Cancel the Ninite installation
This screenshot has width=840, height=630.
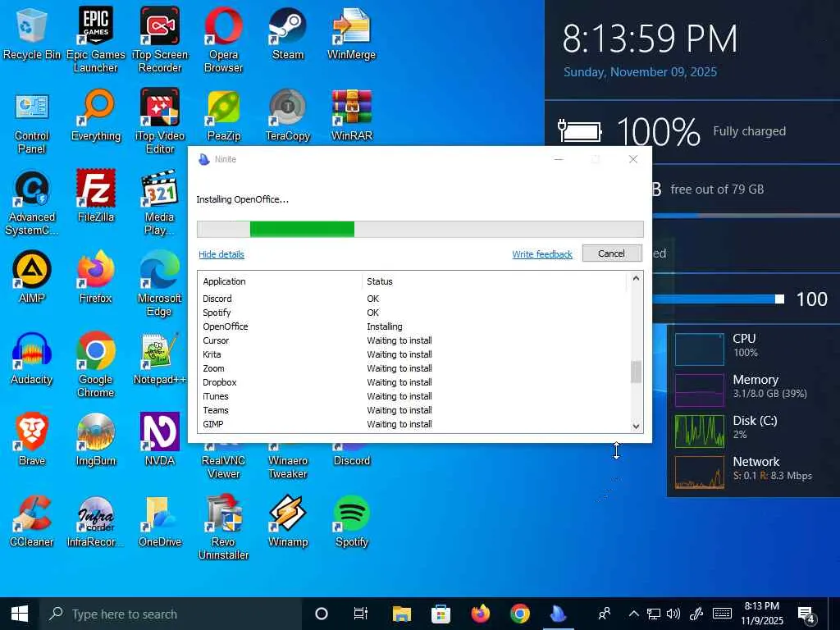(612, 253)
